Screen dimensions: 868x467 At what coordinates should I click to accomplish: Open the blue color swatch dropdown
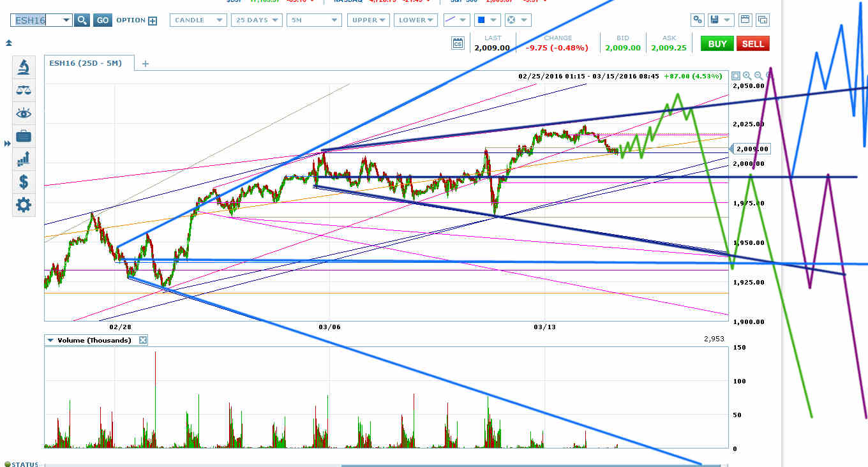(x=487, y=20)
